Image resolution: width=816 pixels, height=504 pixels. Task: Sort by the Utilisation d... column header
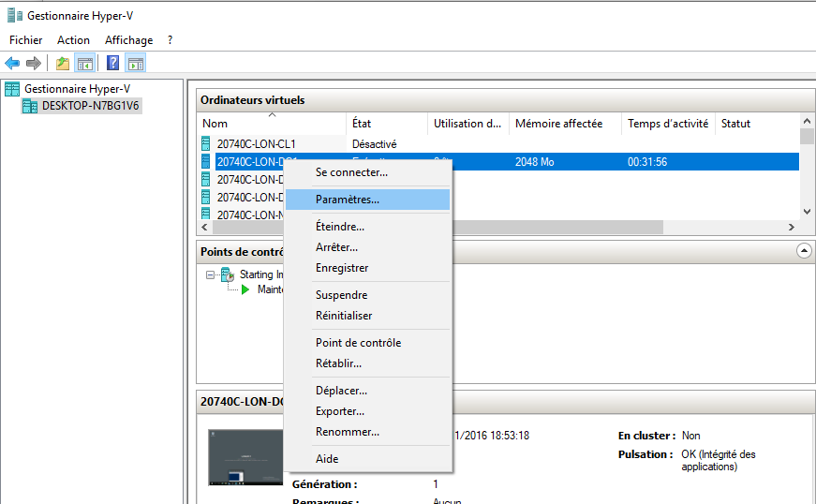pyautogui.click(x=468, y=124)
